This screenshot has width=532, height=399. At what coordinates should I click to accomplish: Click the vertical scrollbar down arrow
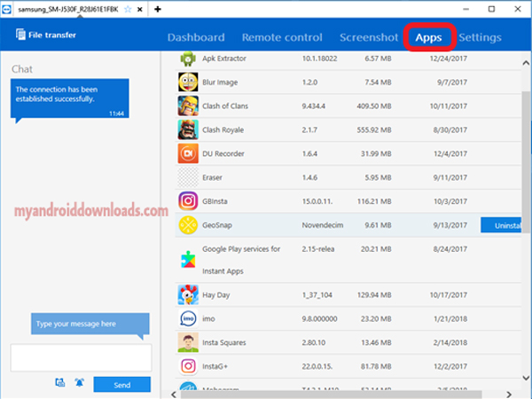[526, 378]
